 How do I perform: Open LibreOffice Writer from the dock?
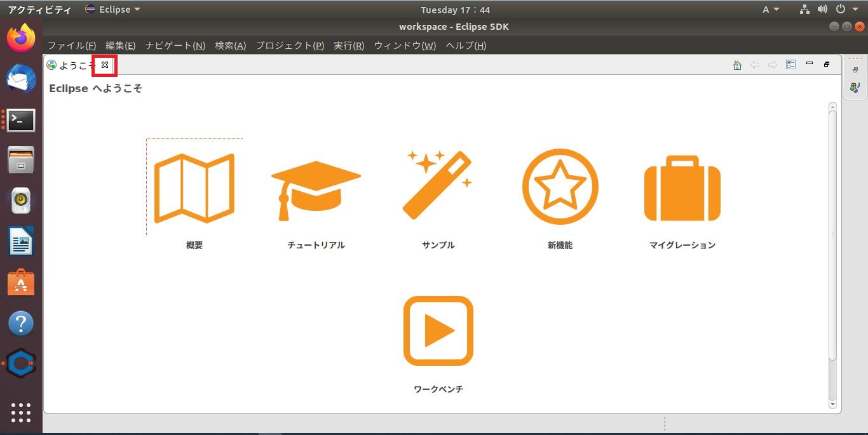click(21, 241)
